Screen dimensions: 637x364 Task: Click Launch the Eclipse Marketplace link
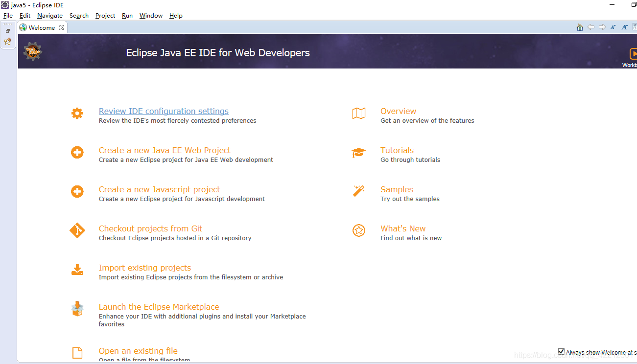point(159,307)
